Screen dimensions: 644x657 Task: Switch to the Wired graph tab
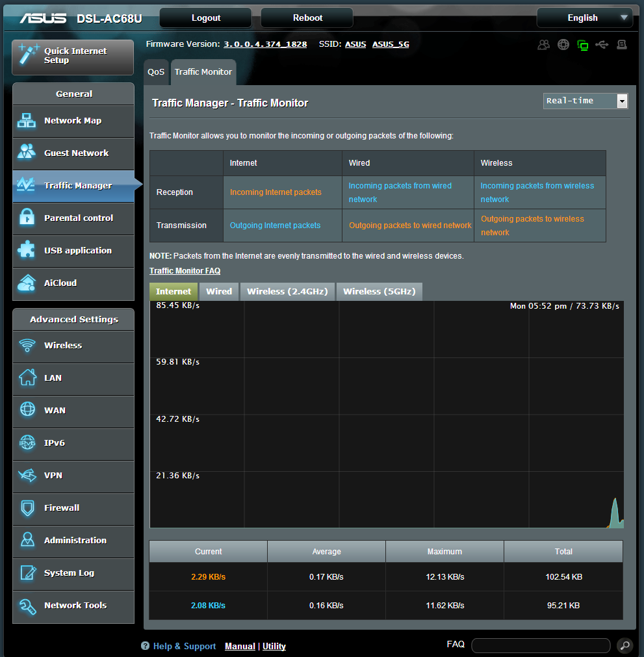pos(219,292)
